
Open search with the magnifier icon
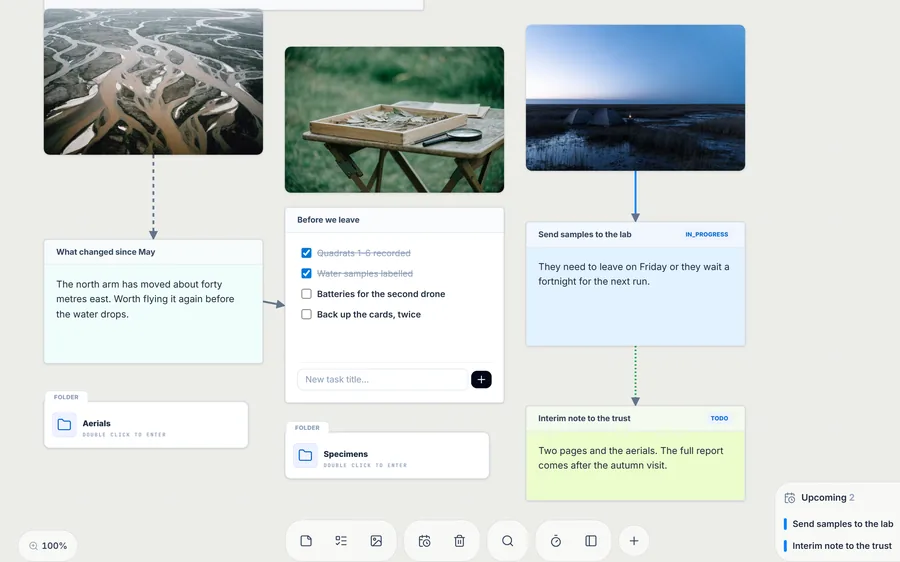click(x=507, y=541)
